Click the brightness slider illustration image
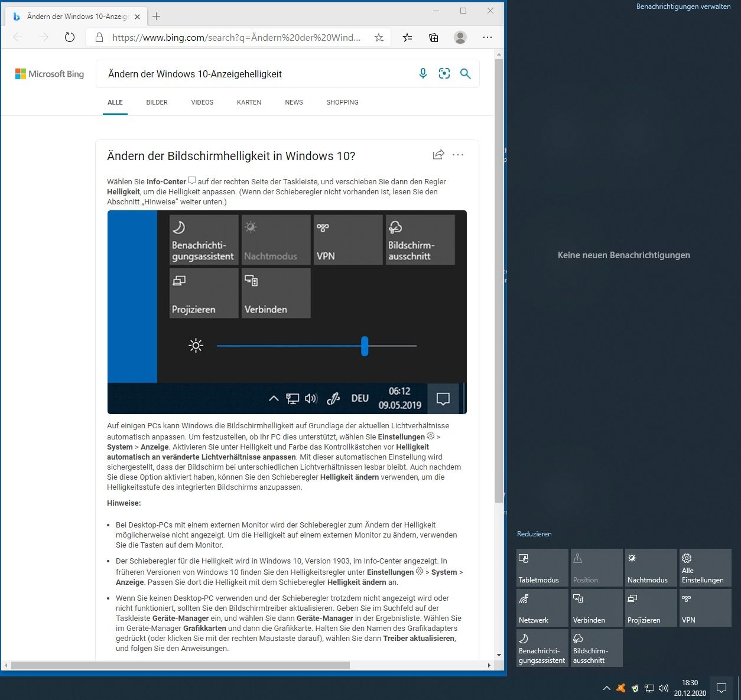The image size is (741, 700). [287, 312]
